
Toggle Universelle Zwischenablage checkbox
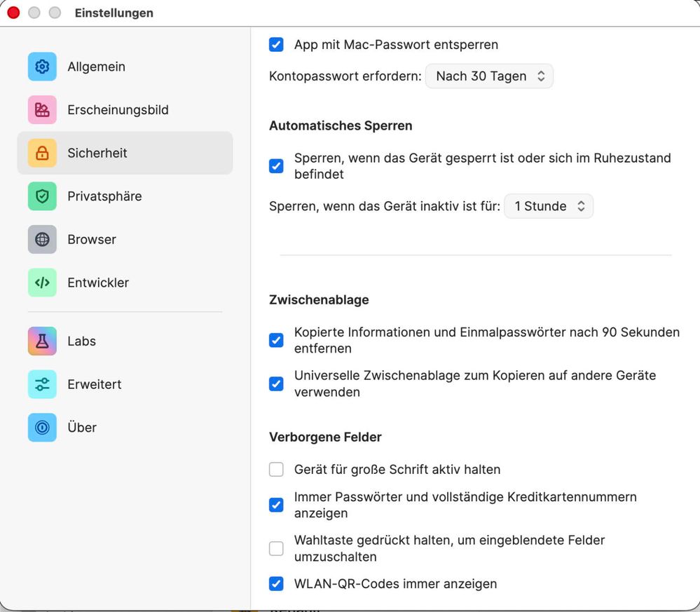(276, 383)
